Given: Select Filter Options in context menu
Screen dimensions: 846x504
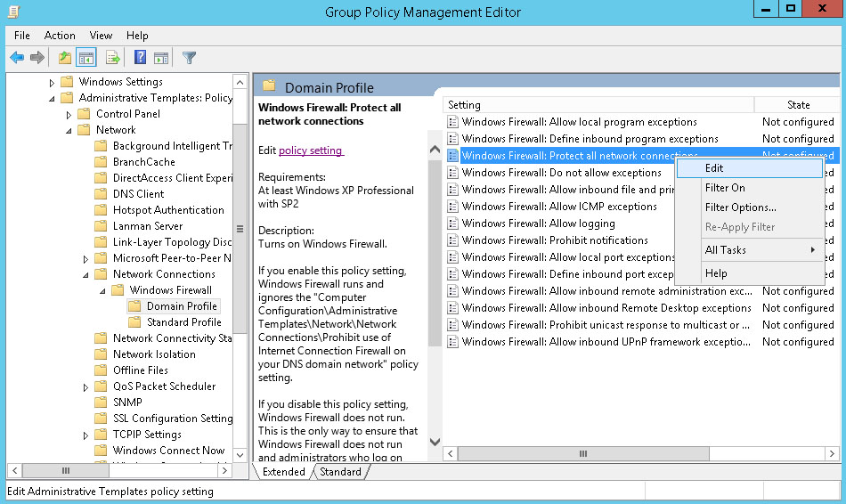Looking at the screenshot, I should click(x=740, y=207).
